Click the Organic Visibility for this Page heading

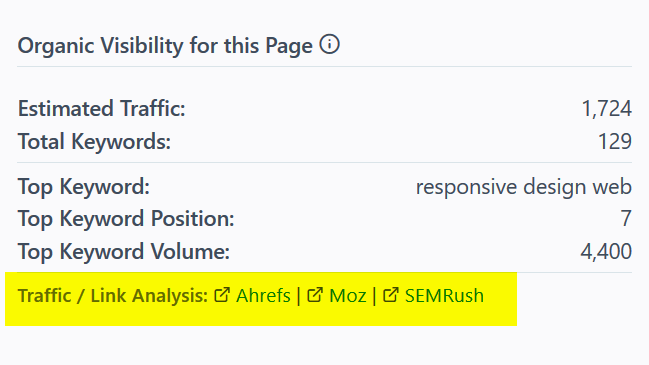165,46
